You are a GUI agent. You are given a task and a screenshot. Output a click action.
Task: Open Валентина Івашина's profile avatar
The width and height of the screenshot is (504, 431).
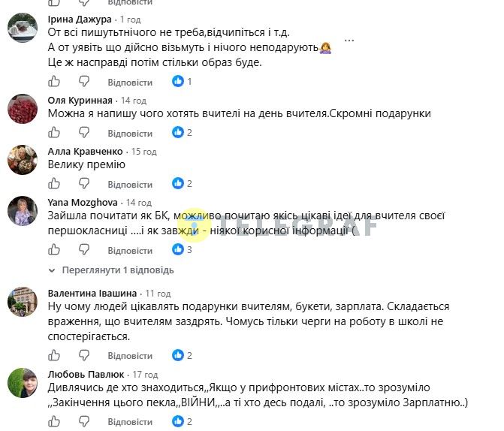pyautogui.click(x=23, y=302)
